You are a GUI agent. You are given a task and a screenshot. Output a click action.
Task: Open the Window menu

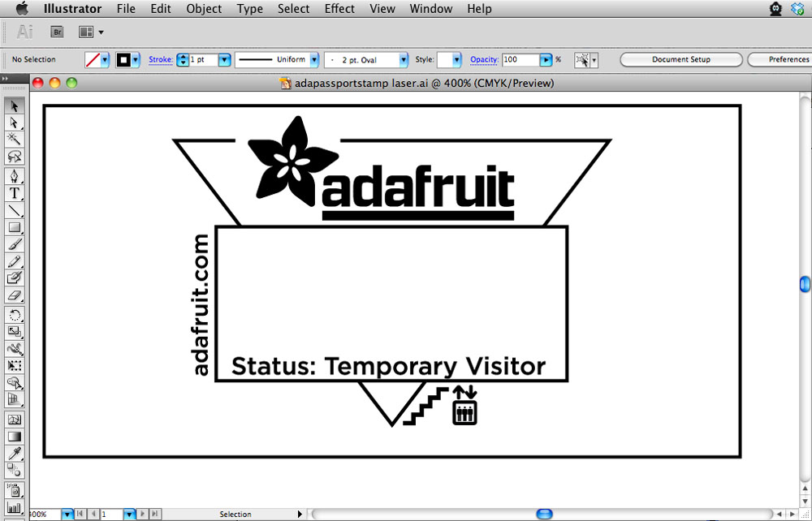coord(433,9)
